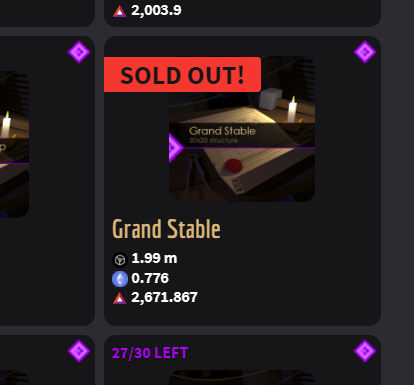Viewport: 414px width, 385px height.
Task: Select the 2,671.867 price value
Action: tap(164, 297)
